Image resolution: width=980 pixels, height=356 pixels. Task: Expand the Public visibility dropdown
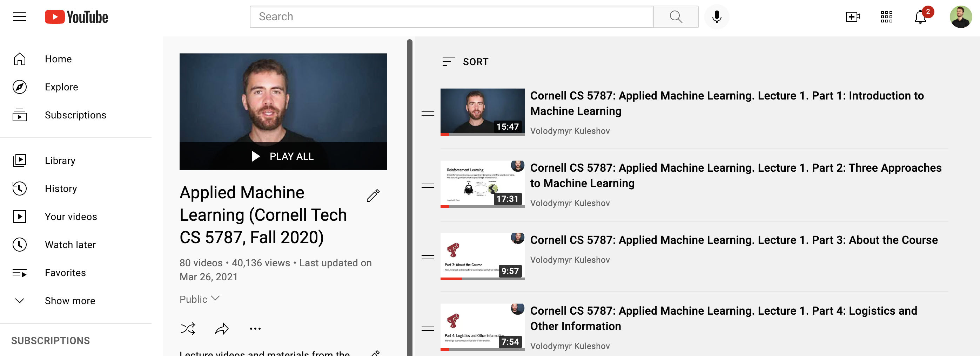click(x=200, y=299)
